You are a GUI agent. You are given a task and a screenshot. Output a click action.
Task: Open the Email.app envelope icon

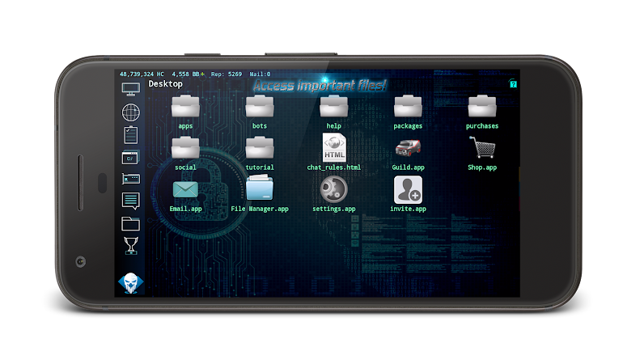click(185, 189)
